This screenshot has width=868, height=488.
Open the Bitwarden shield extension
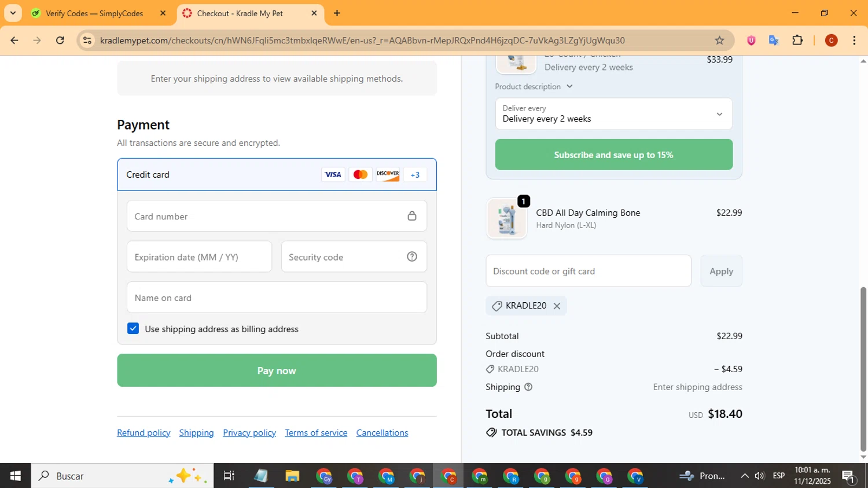(751, 40)
